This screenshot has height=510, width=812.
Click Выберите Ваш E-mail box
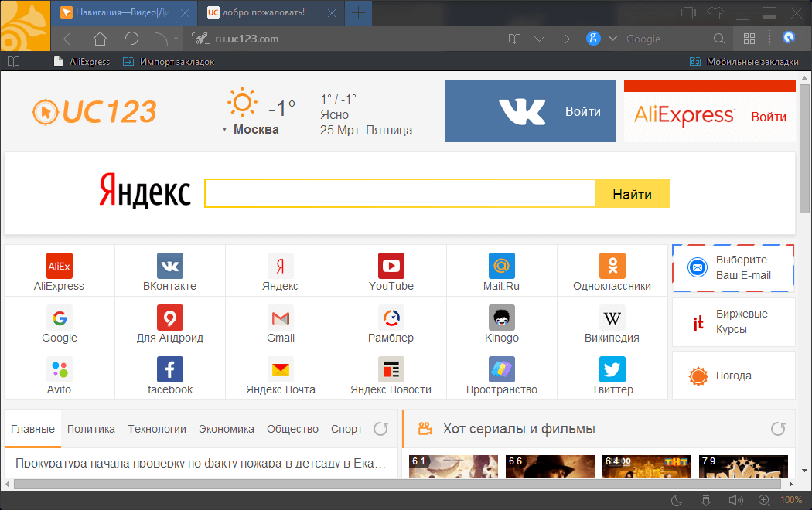click(x=733, y=268)
